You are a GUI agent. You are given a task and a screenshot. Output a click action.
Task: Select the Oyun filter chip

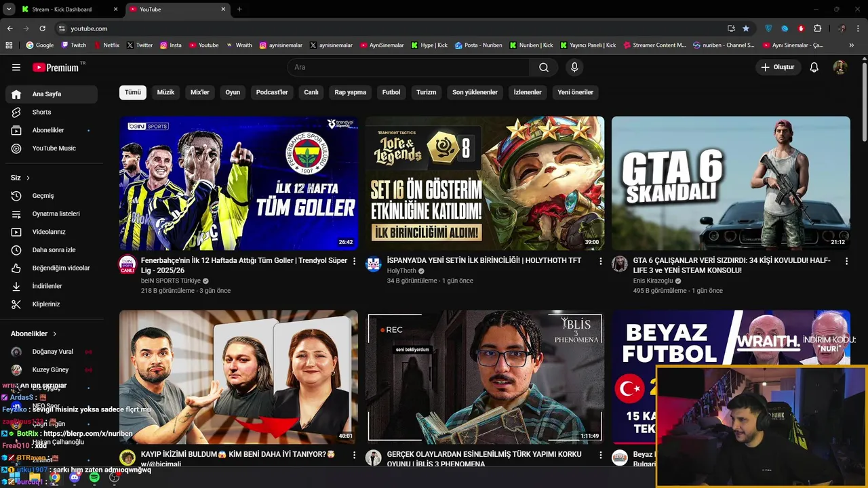click(233, 92)
